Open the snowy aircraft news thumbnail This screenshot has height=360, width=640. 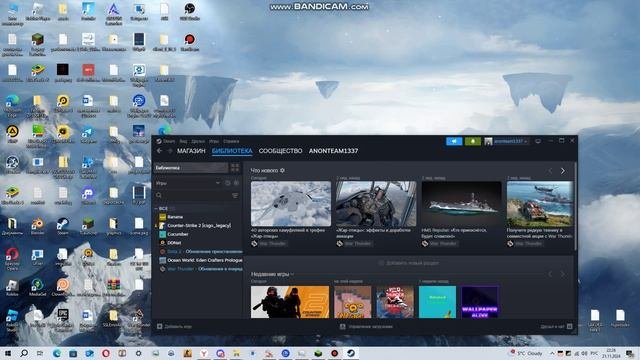(291, 204)
